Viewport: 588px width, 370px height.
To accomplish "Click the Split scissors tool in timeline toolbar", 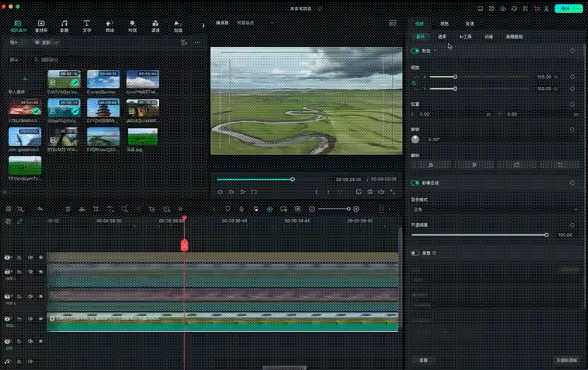I will click(82, 209).
